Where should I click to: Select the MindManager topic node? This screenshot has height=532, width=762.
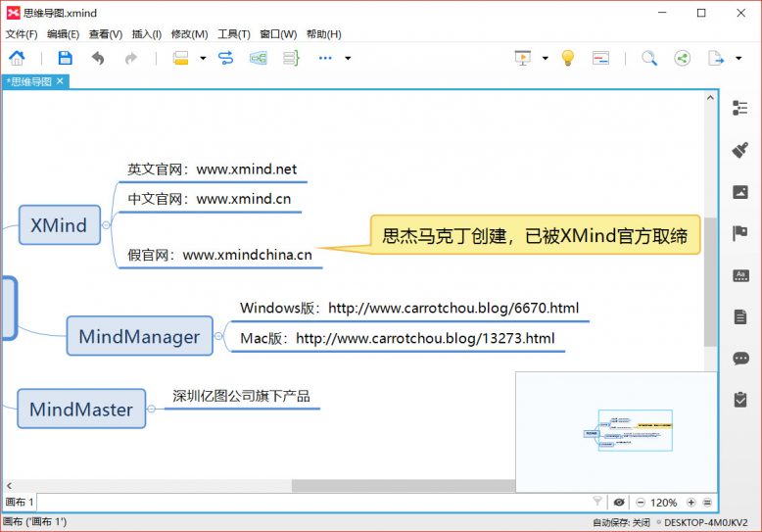(139, 336)
